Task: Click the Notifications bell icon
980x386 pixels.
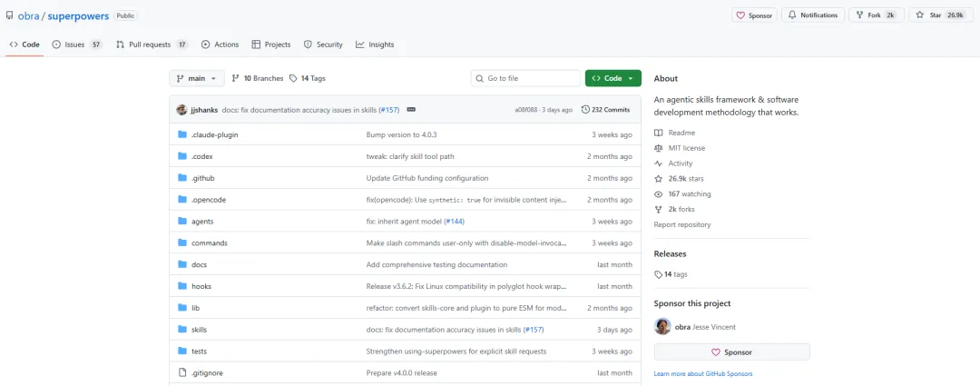Action: point(792,15)
